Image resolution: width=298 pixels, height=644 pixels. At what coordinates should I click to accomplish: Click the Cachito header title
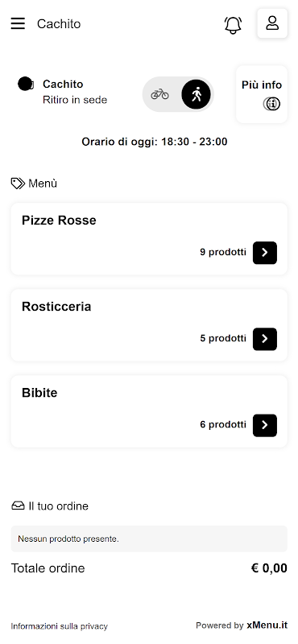click(59, 24)
